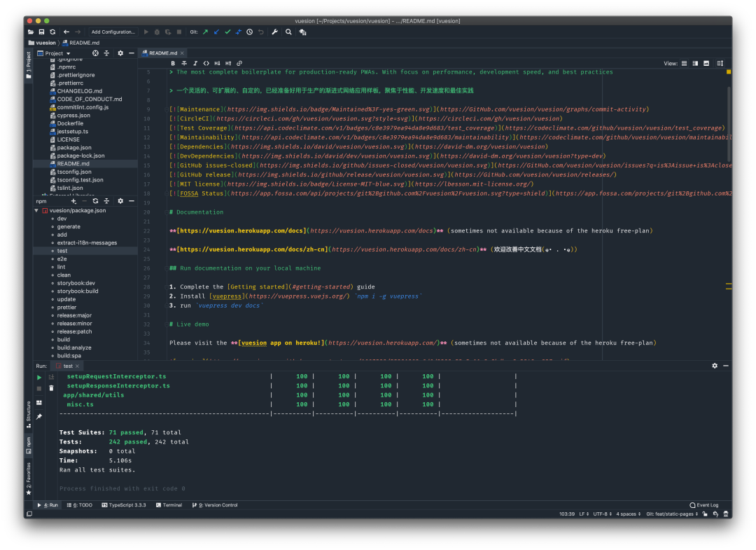756x550 pixels.
Task: Select the release:major npm script
Action: pos(74,315)
